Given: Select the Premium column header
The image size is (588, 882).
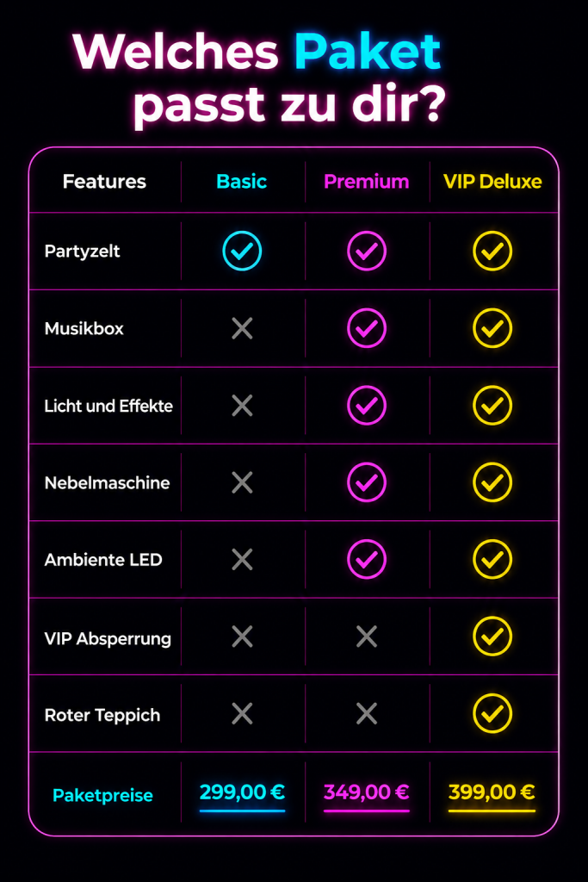Looking at the screenshot, I should pyautogui.click(x=367, y=182).
